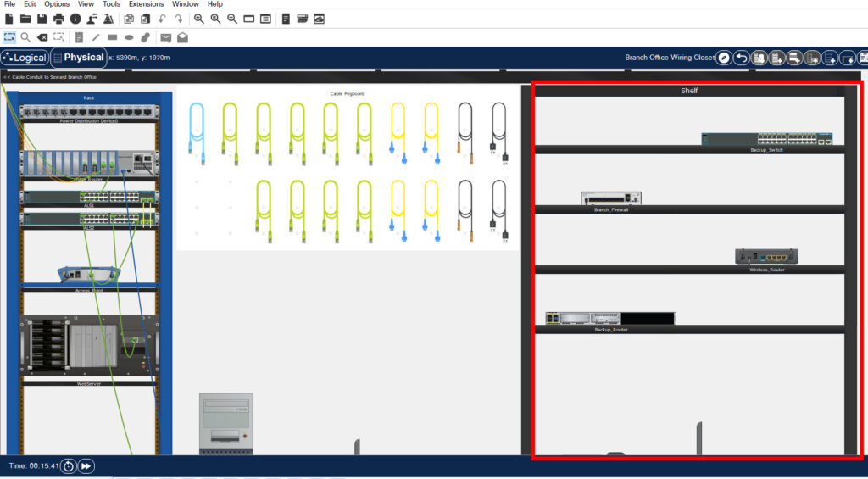Click the Save file icon

coord(42,19)
